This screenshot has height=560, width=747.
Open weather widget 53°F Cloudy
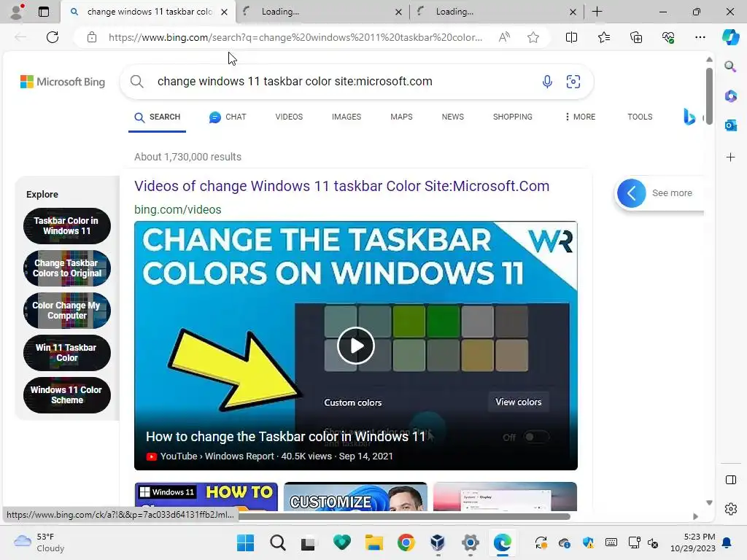pos(39,542)
